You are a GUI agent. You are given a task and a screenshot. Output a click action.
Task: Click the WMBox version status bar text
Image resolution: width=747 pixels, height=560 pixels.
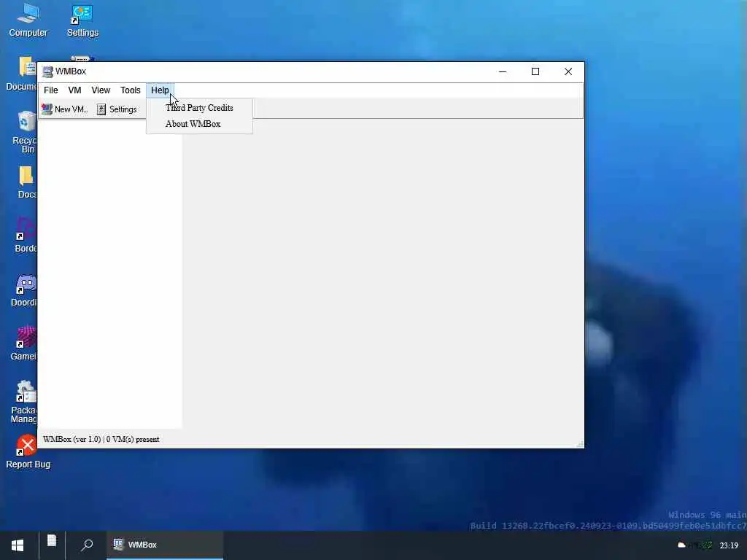[101, 439]
